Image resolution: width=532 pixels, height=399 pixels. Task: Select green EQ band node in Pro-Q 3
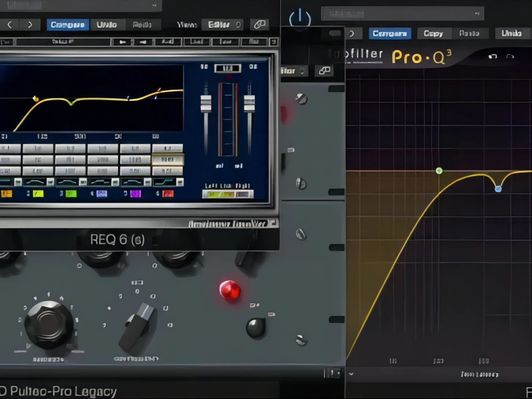pos(439,170)
